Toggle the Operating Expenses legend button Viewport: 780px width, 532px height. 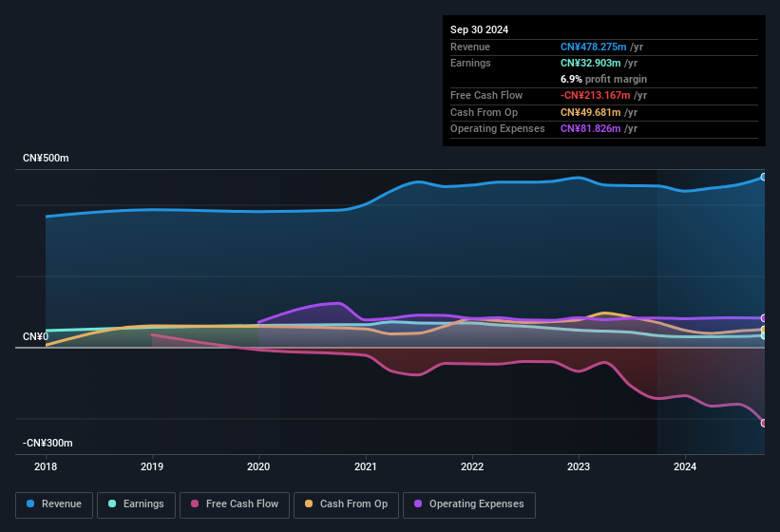469,504
